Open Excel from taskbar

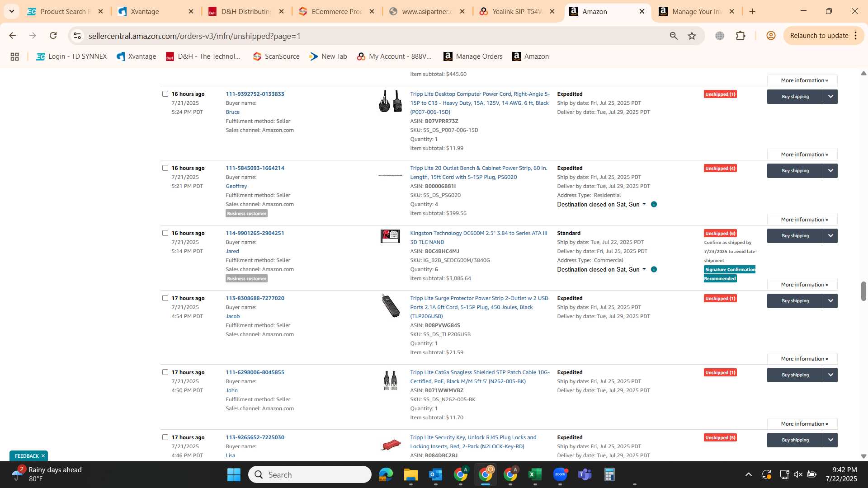(x=535, y=475)
